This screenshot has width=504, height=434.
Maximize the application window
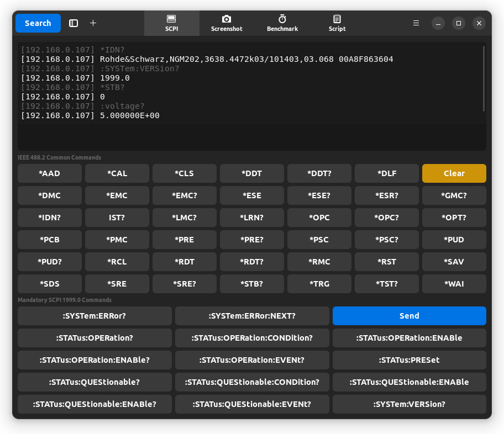point(458,23)
